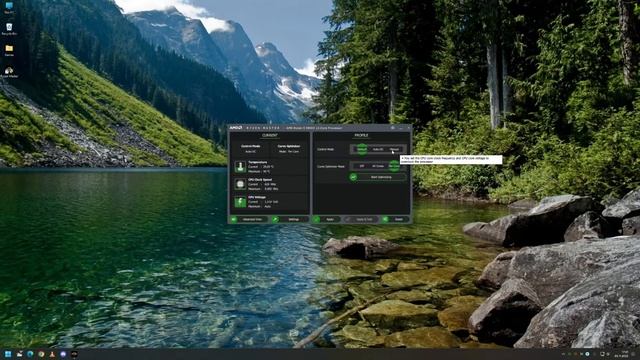Viewport: 640px width, 360px height.
Task: Set Curve Optimizer Mode to Off
Action: click(362, 166)
